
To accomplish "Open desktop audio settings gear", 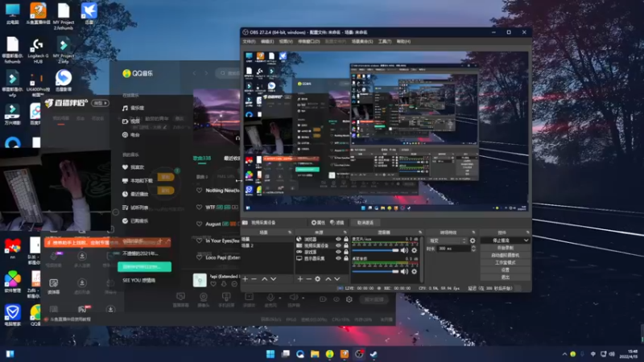I will (414, 271).
